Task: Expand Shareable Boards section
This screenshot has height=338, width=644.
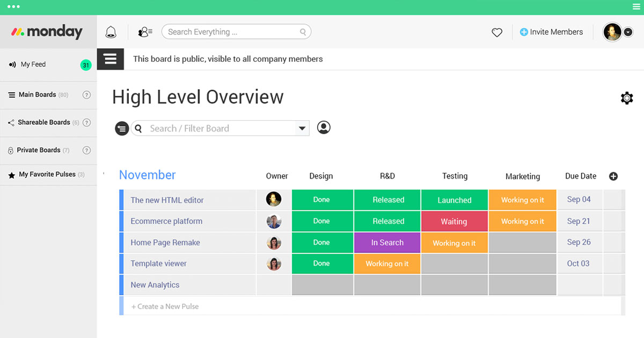Action: point(44,122)
